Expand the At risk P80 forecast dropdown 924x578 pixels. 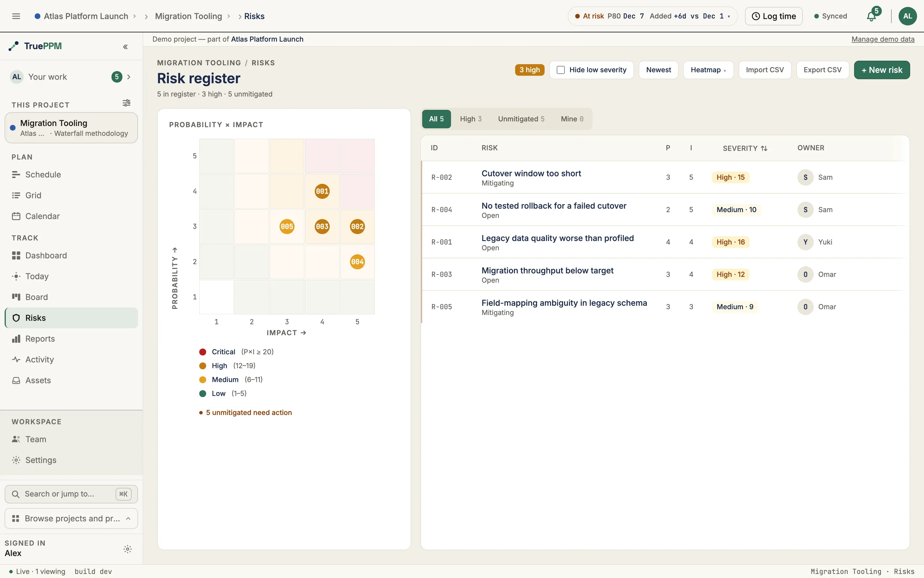point(653,16)
